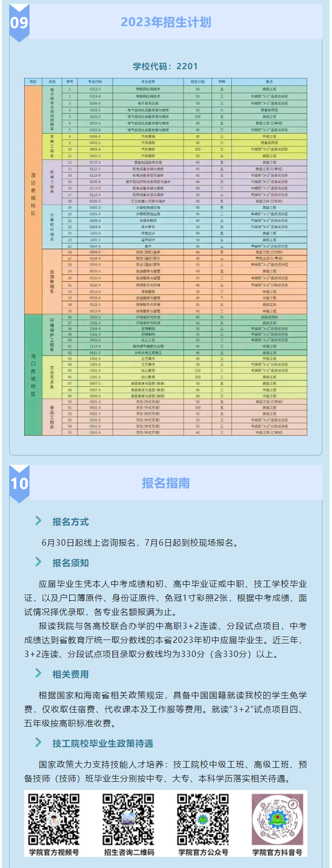
Task: Click the 化工工艺 major name cell
Action: click(x=148, y=340)
